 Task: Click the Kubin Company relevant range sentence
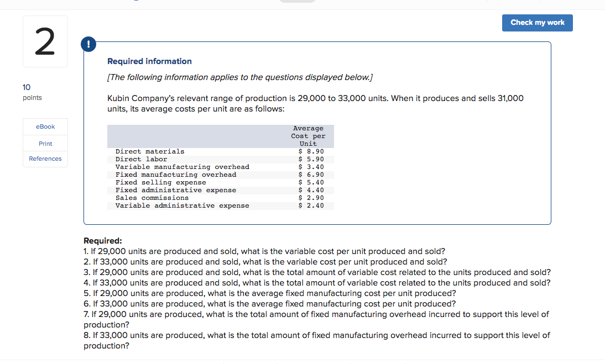(x=315, y=103)
